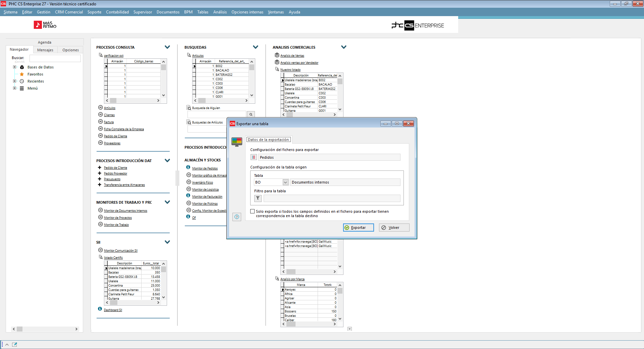
Task: Click the listing icon beside Analisis por Marca
Action: 277,279
